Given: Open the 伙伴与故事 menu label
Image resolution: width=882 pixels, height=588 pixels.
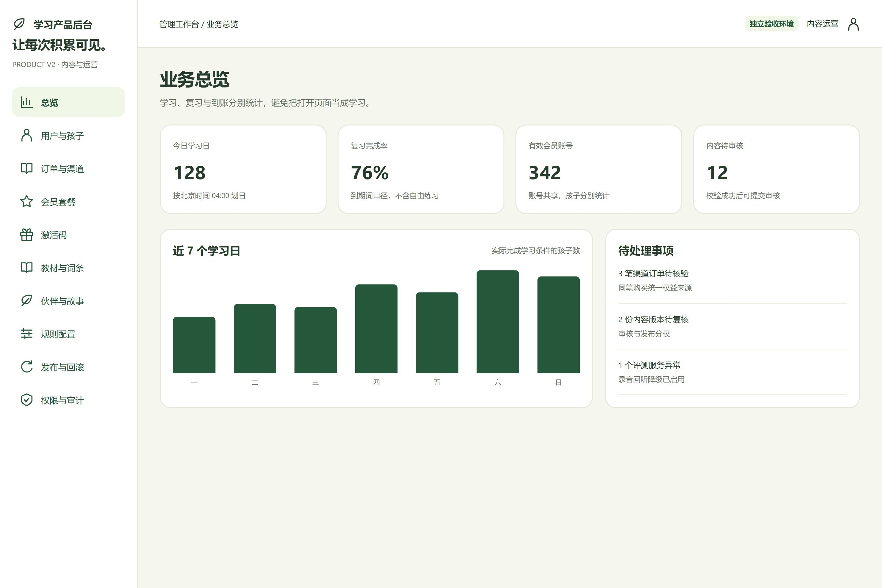Looking at the screenshot, I should point(62,301).
